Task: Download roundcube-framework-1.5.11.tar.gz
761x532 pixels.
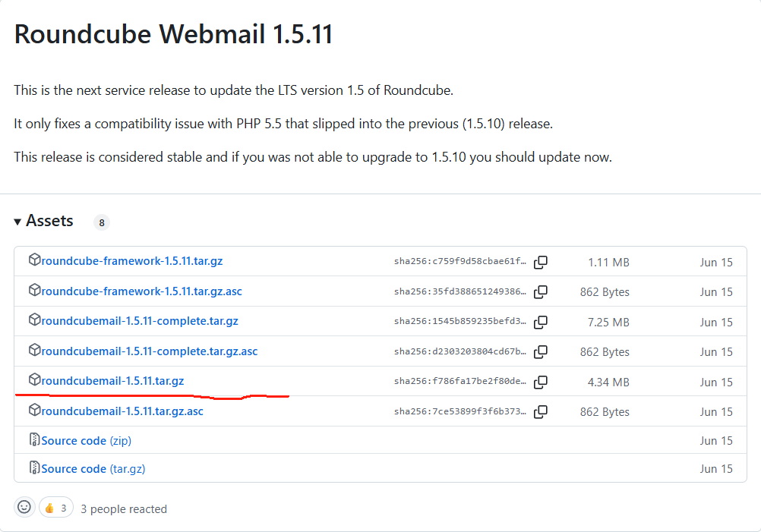Action: coord(132,262)
